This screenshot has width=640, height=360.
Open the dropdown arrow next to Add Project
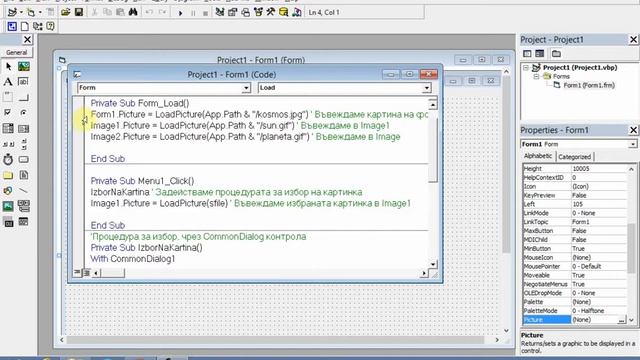21,12
